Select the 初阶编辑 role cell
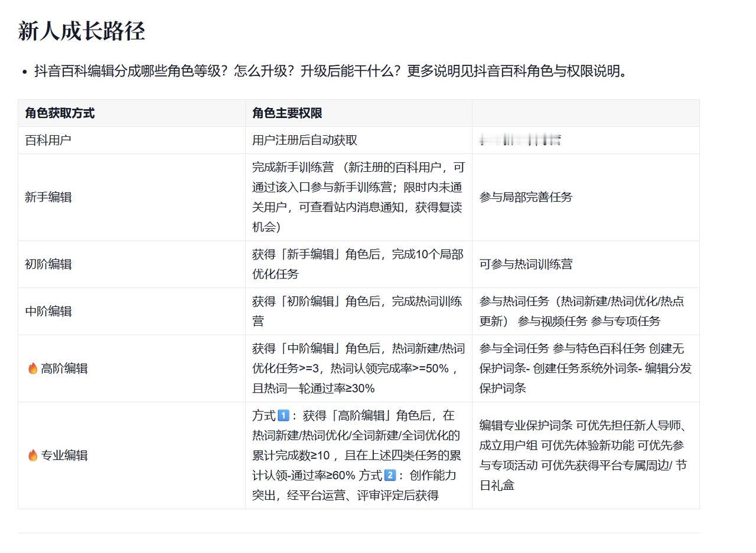The height and width of the screenshot is (553, 756). click(x=132, y=264)
